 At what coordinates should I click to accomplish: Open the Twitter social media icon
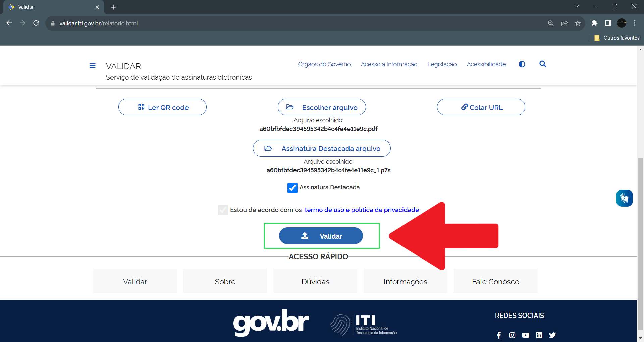[x=552, y=335]
